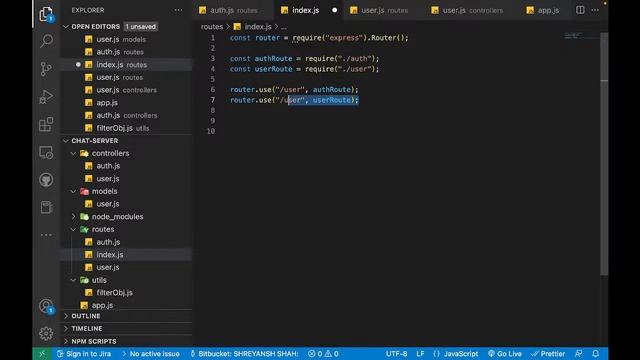
Task: Open the Extensions view icon
Action: [x=46, y=124]
